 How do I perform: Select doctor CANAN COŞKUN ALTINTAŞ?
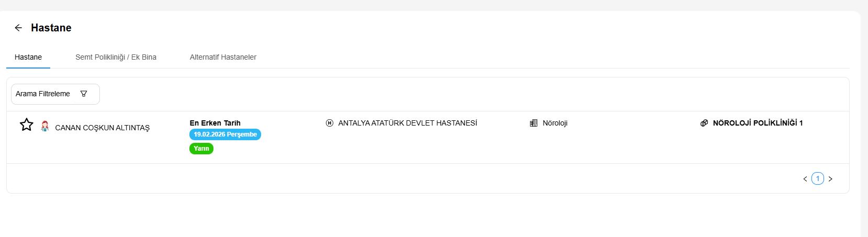103,128
